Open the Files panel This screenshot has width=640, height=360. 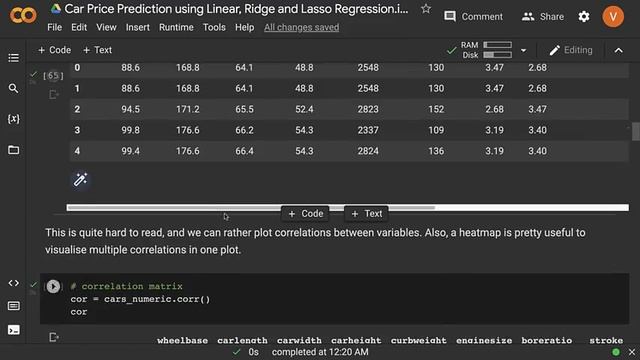click(x=13, y=150)
